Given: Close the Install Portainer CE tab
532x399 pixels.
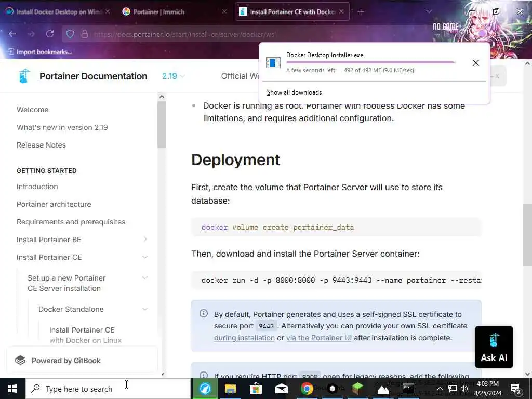Looking at the screenshot, I should pyautogui.click(x=341, y=11).
